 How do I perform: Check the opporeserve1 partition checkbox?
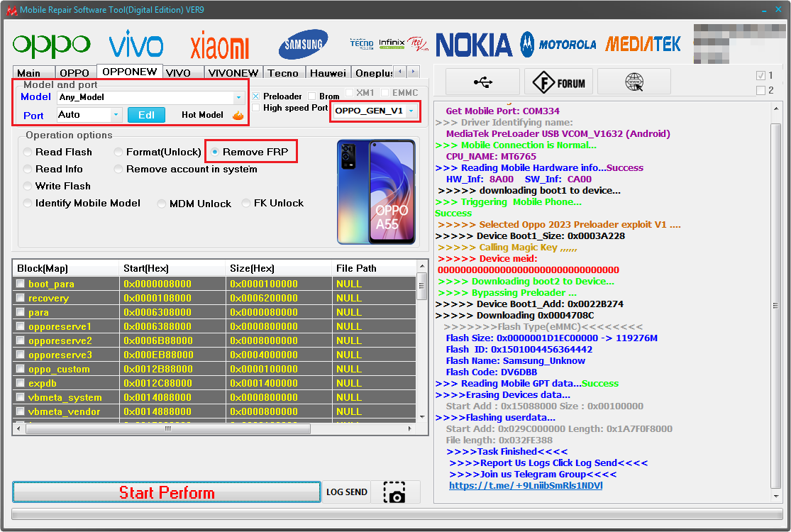[x=20, y=326]
